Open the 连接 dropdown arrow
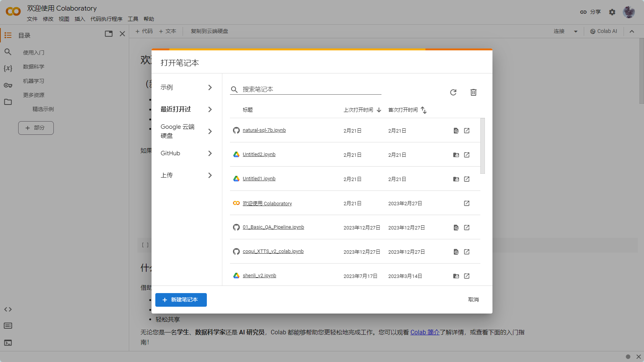The image size is (644, 362). [576, 31]
